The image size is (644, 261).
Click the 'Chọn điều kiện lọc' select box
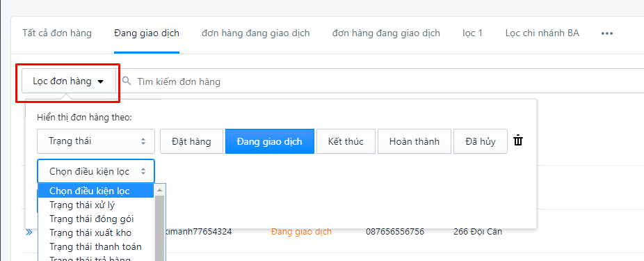96,171
